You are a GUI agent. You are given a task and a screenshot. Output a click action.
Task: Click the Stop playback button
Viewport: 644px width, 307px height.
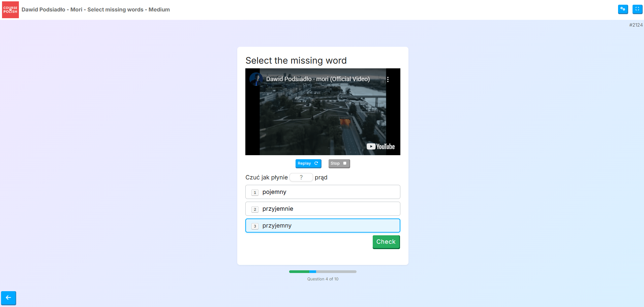(x=339, y=163)
